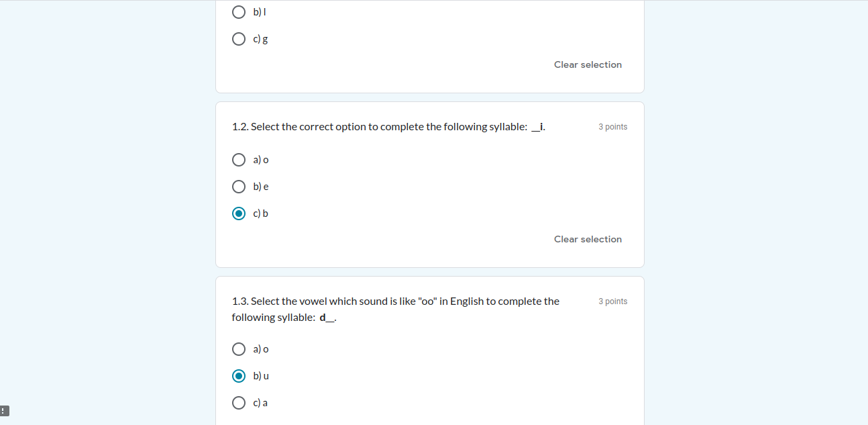Click the selected "b) u" radio button

(x=239, y=376)
